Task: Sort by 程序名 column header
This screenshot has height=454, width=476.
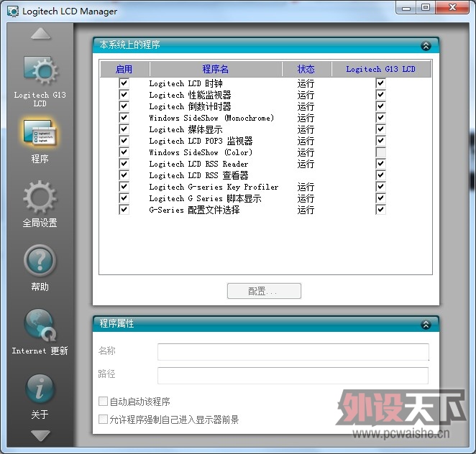Action: point(216,69)
